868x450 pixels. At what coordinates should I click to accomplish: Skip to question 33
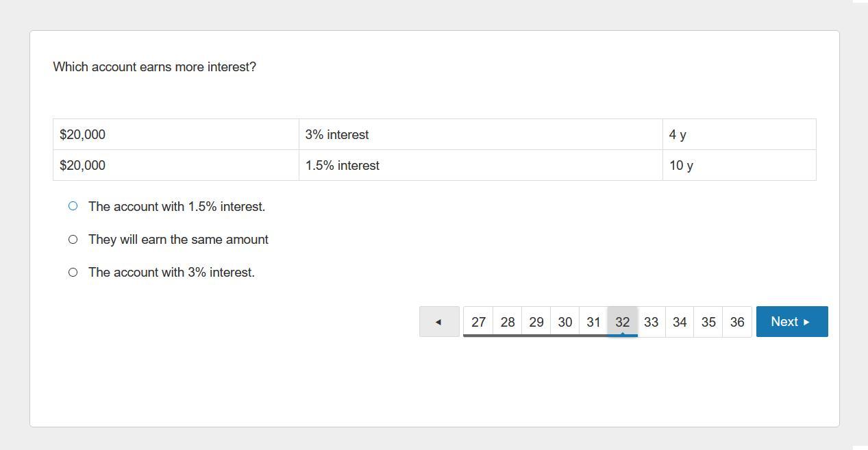click(651, 321)
